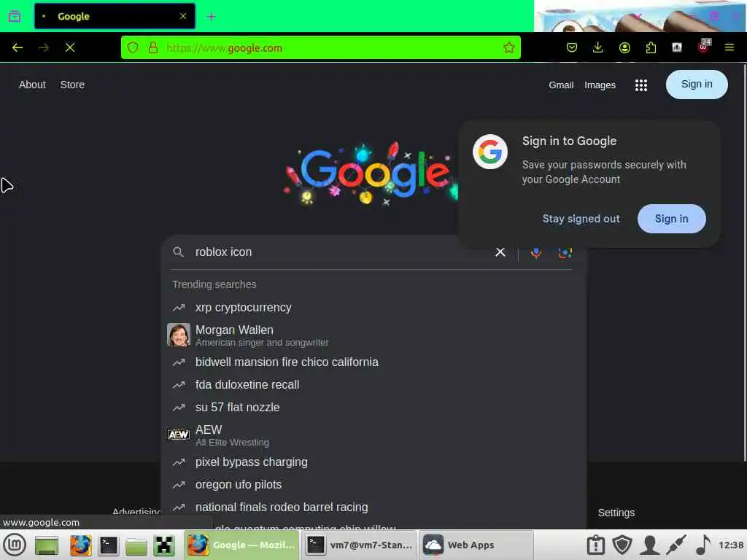Image resolution: width=747 pixels, height=560 pixels.
Task: Open the Google apps grid icon
Action: pos(640,85)
